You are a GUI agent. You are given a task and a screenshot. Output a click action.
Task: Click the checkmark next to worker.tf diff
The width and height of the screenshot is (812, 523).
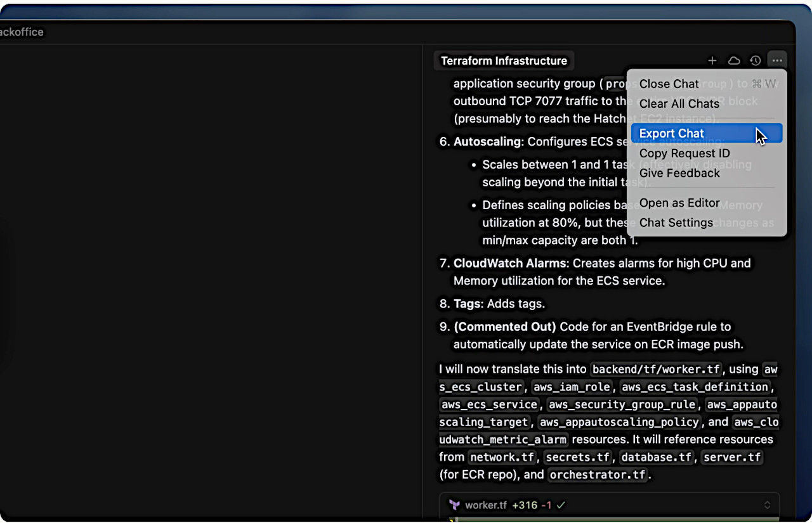[561, 505]
